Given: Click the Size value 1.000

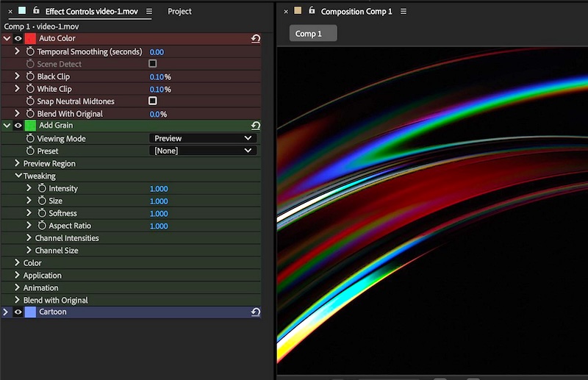Looking at the screenshot, I should point(159,201).
